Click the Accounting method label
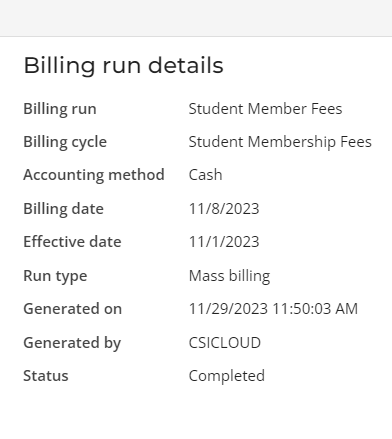The width and height of the screenshot is (392, 439). click(94, 175)
